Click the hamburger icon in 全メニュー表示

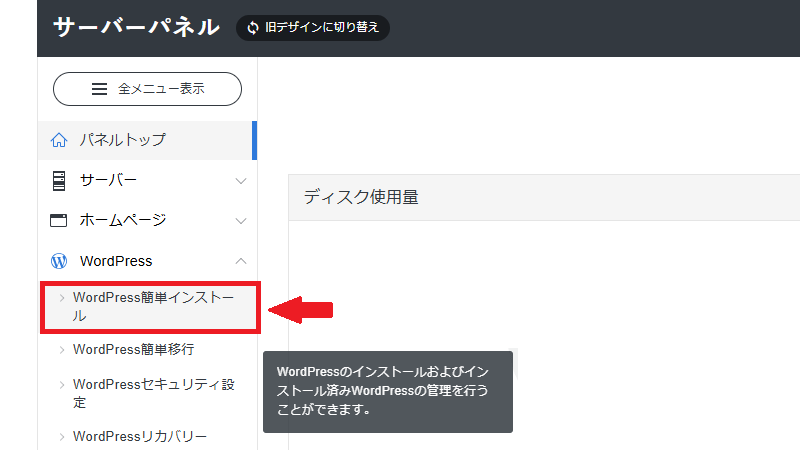click(99, 88)
